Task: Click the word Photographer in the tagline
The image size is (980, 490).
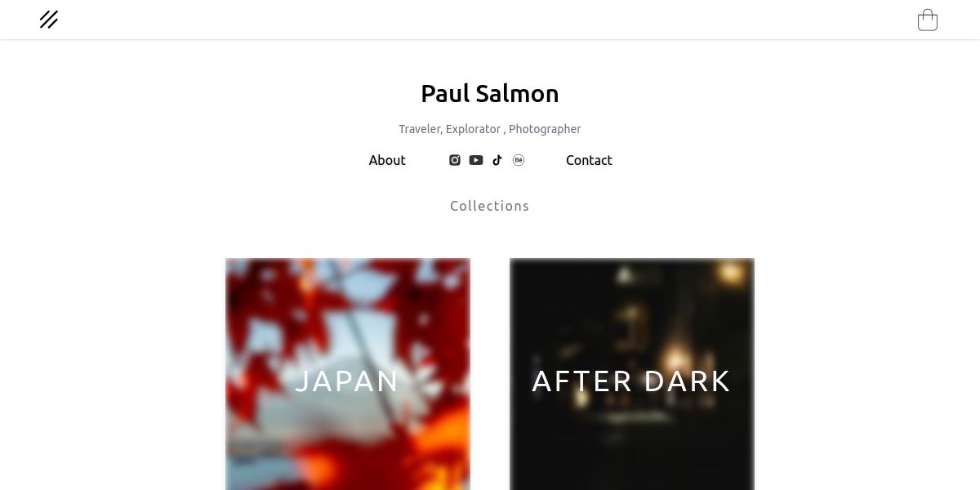Action: point(545,129)
